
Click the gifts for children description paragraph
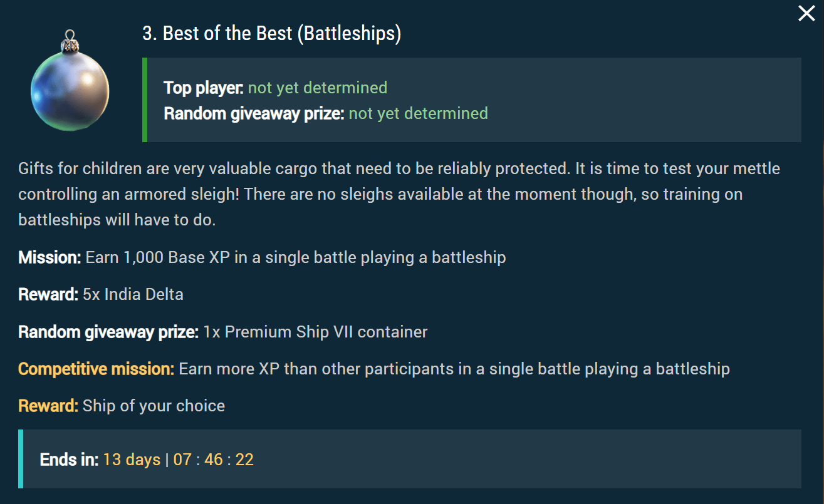click(399, 194)
